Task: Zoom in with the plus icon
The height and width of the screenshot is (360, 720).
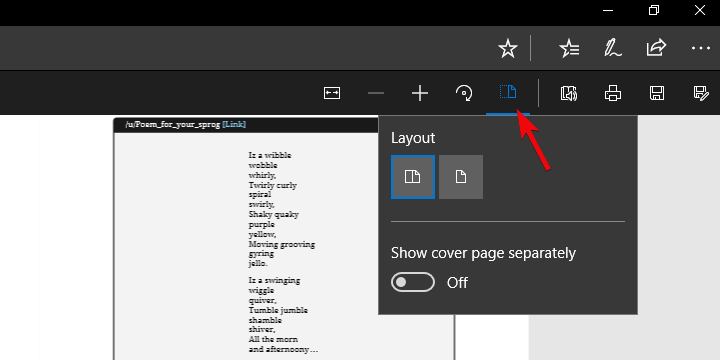Action: click(x=420, y=93)
